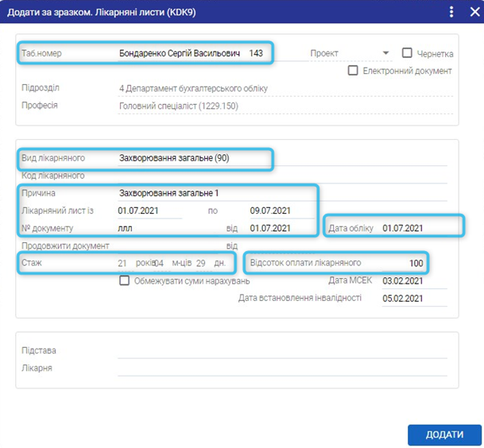
Task: Edit the Лікарняний лист із start date
Action: (x=149, y=210)
